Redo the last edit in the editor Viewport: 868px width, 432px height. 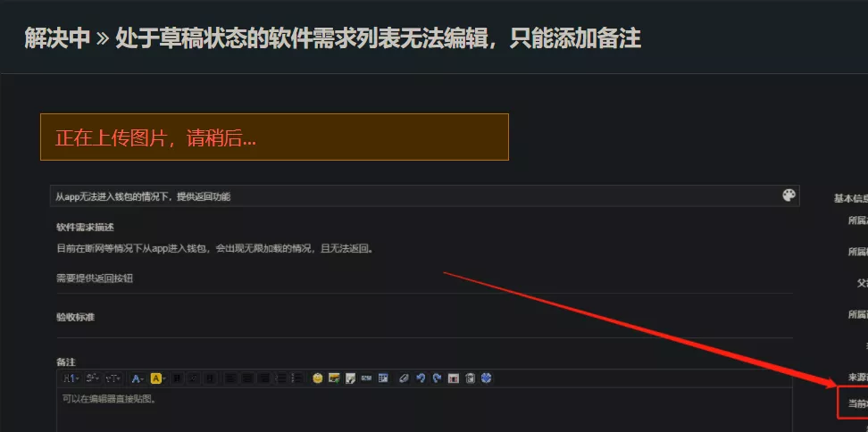pyautogui.click(x=437, y=378)
